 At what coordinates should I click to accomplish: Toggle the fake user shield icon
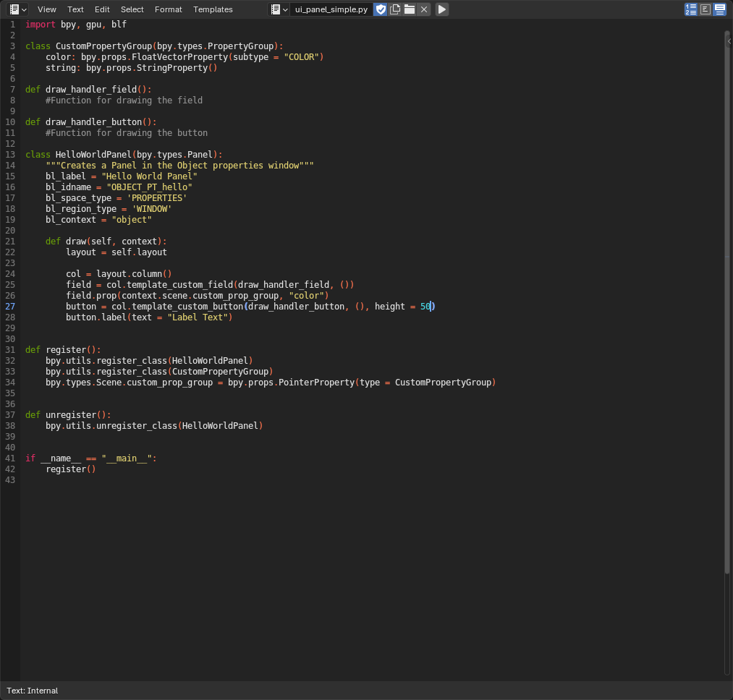point(381,9)
